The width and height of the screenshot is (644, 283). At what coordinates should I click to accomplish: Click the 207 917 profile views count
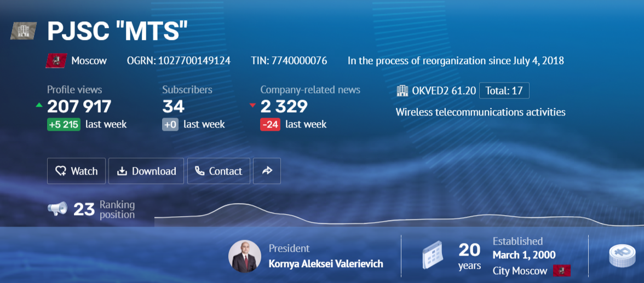click(x=79, y=106)
